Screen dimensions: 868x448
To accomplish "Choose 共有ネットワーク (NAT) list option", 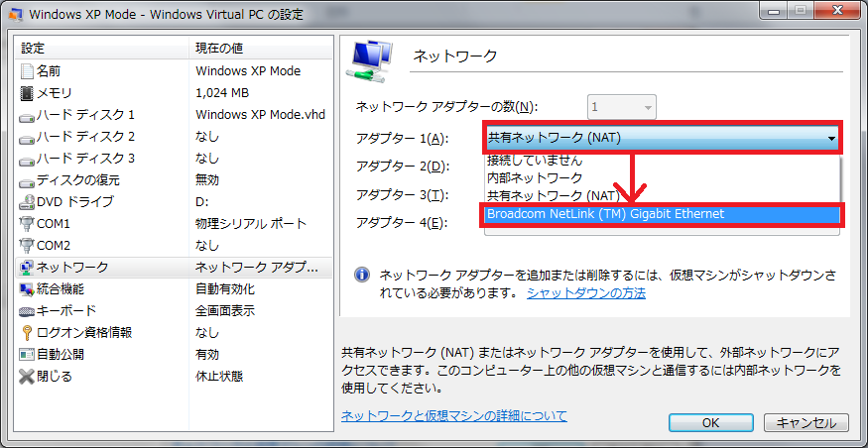I will click(x=553, y=196).
